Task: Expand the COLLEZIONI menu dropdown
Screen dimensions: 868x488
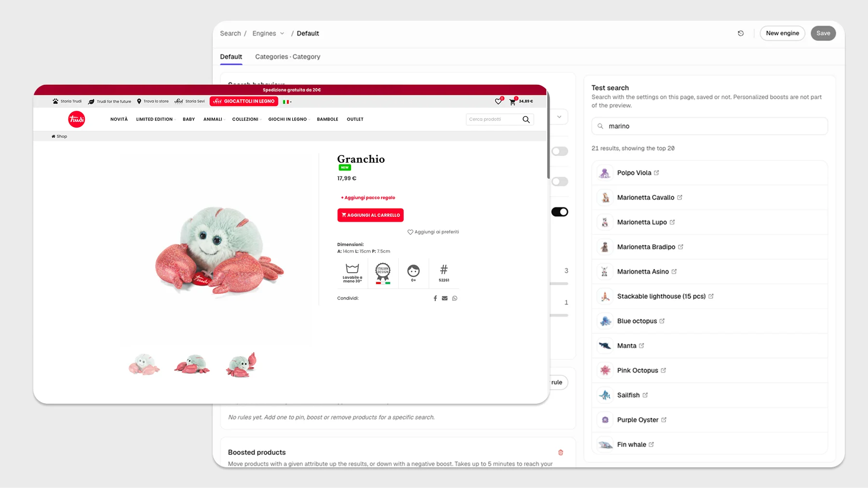Action: (x=247, y=119)
